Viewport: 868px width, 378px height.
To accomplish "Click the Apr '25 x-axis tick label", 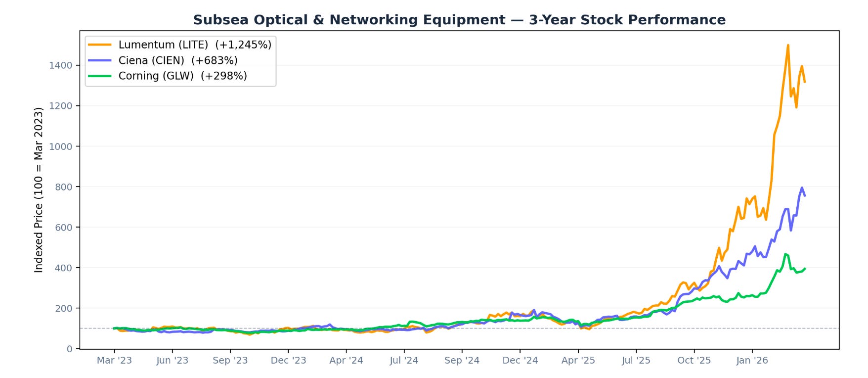I will tap(578, 360).
